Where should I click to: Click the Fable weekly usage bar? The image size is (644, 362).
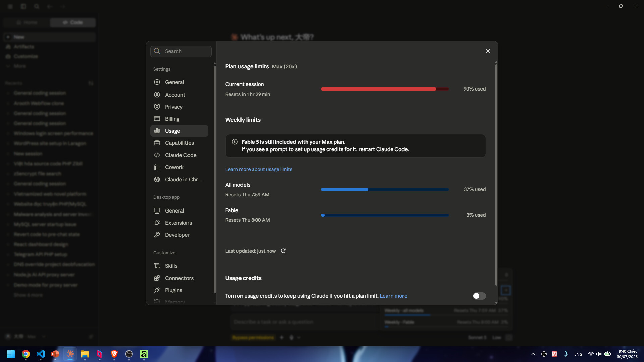tap(385, 215)
